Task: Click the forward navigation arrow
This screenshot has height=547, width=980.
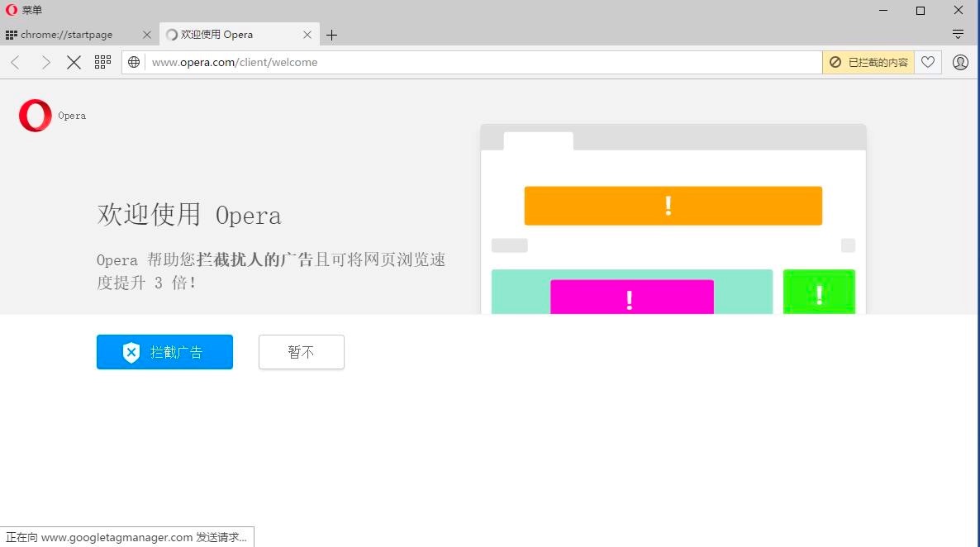Action: pyautogui.click(x=45, y=62)
